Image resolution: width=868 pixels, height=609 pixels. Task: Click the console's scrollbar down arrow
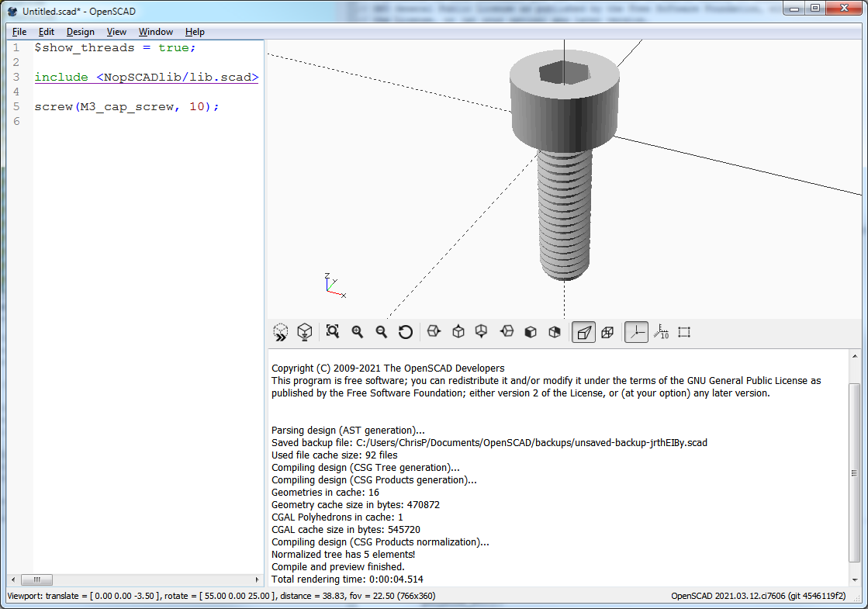[x=855, y=580]
